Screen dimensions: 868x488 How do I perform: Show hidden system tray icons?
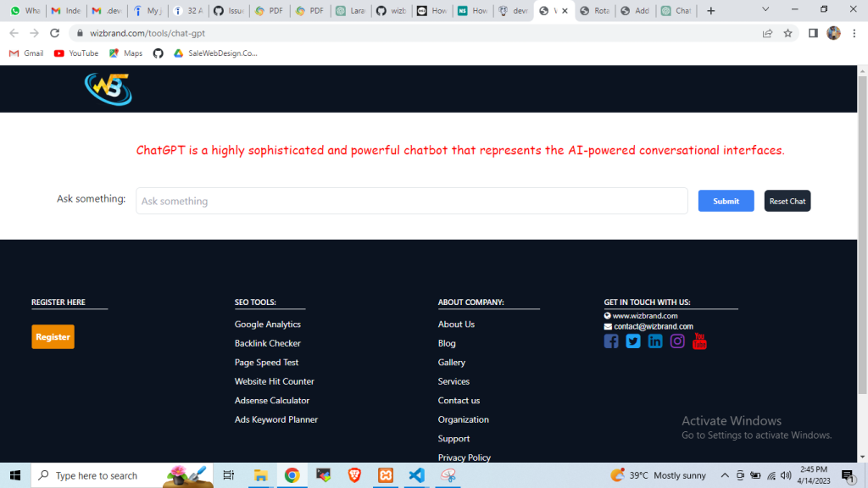(x=725, y=475)
